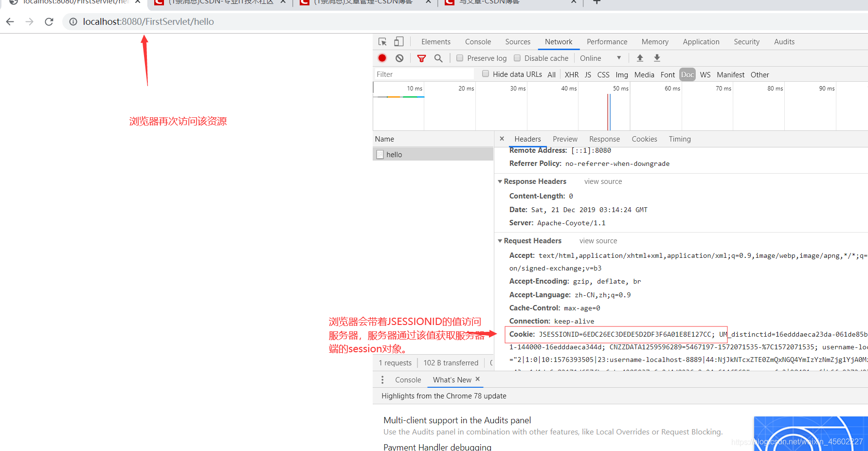Show the Preview tab of the request

pyautogui.click(x=565, y=139)
